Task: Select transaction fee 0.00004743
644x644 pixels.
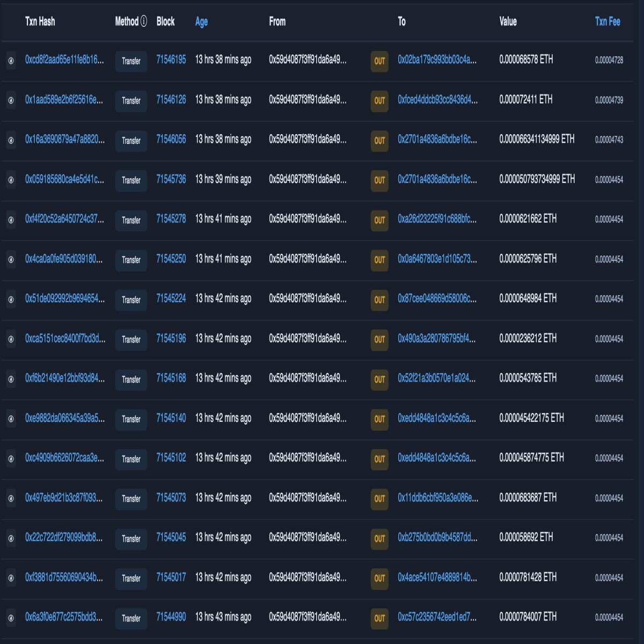Action: pos(609,140)
